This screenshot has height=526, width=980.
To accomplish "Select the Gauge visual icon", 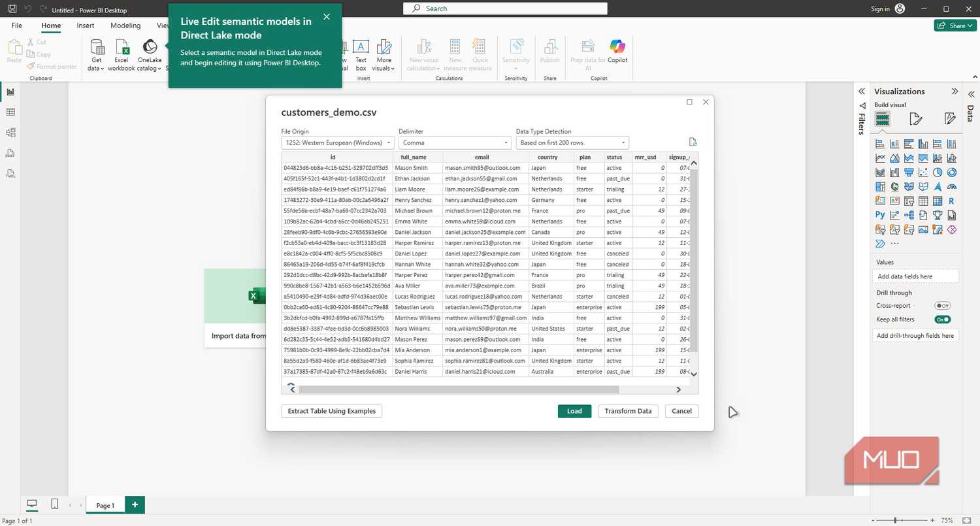I will coord(952,187).
